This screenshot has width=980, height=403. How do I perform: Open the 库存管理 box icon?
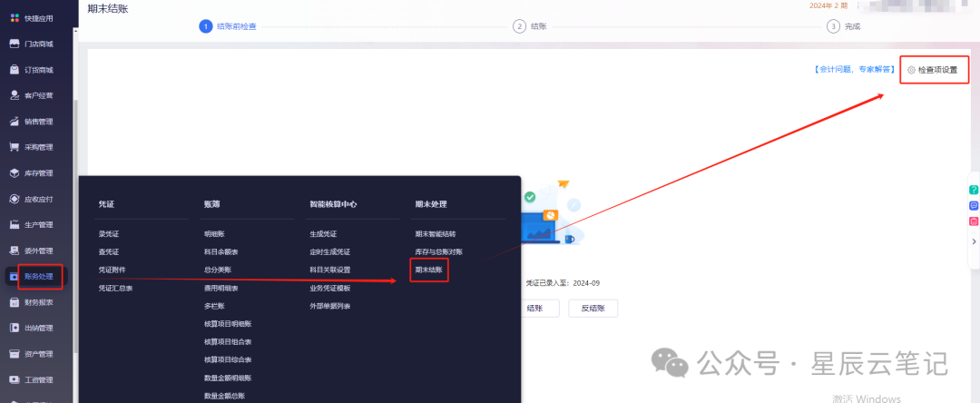14,173
